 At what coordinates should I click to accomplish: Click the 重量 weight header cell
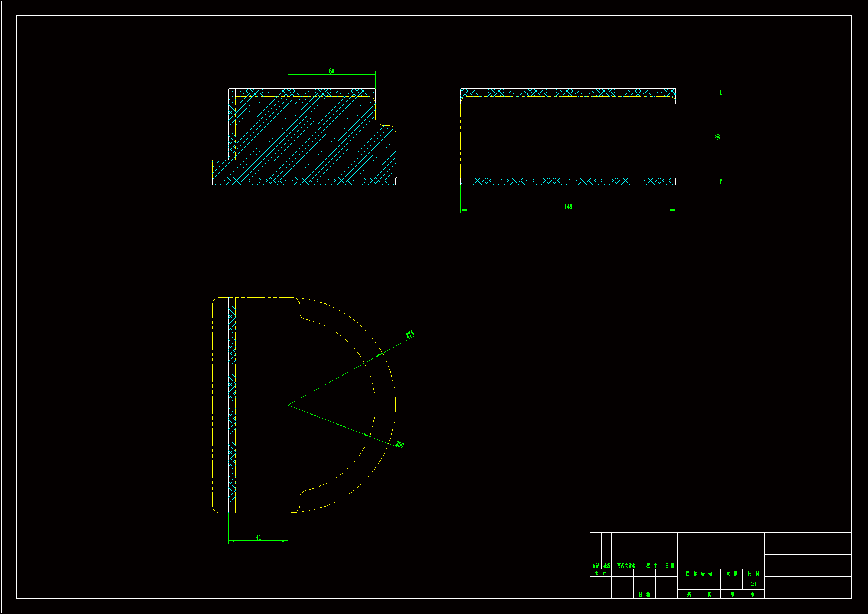731,574
